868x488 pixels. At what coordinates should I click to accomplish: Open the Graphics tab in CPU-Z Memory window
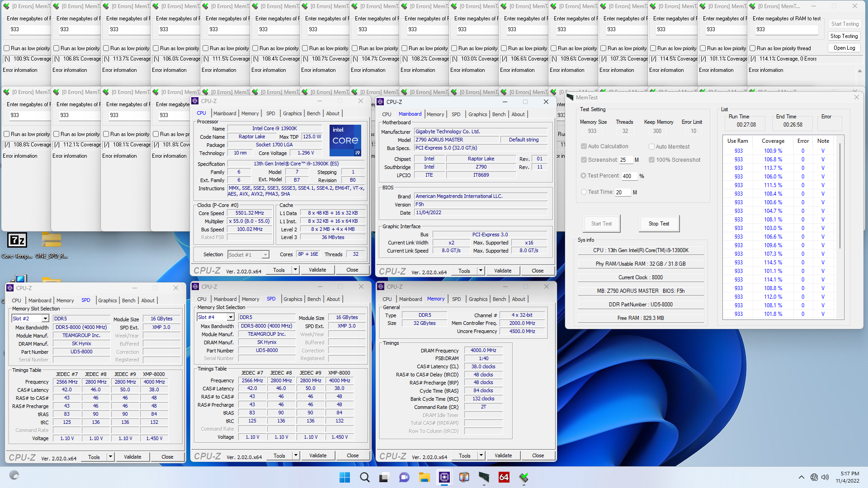(x=478, y=299)
